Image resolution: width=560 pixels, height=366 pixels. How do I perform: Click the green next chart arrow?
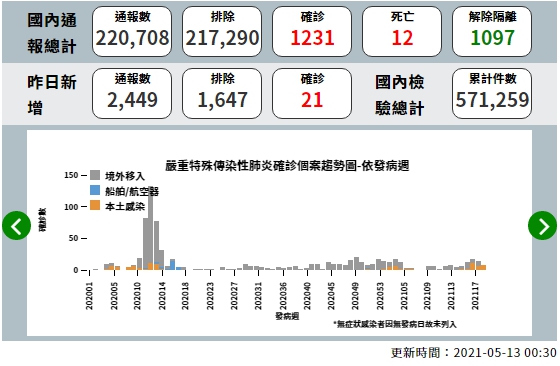point(542,226)
